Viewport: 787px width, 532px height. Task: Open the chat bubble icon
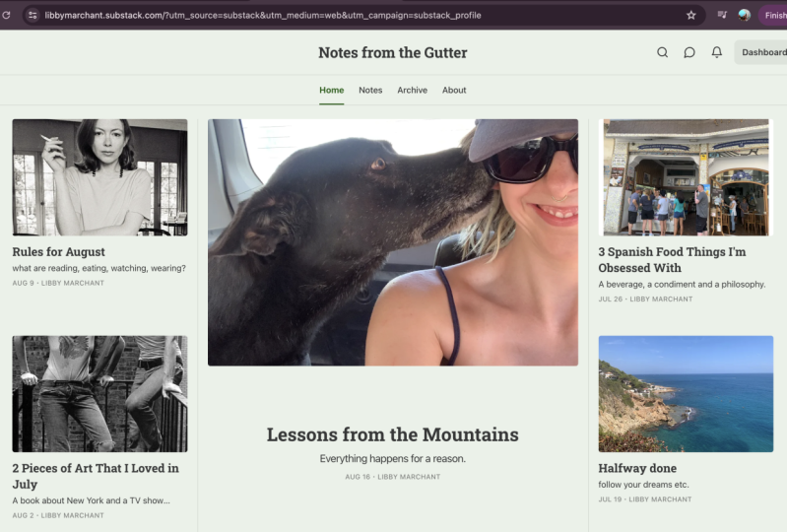click(689, 52)
